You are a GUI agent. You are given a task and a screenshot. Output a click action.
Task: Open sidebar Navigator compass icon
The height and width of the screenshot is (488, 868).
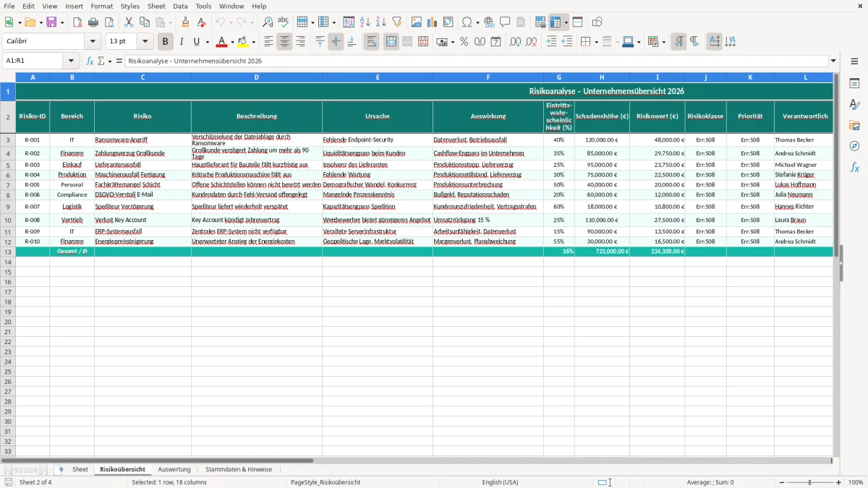[x=855, y=146]
